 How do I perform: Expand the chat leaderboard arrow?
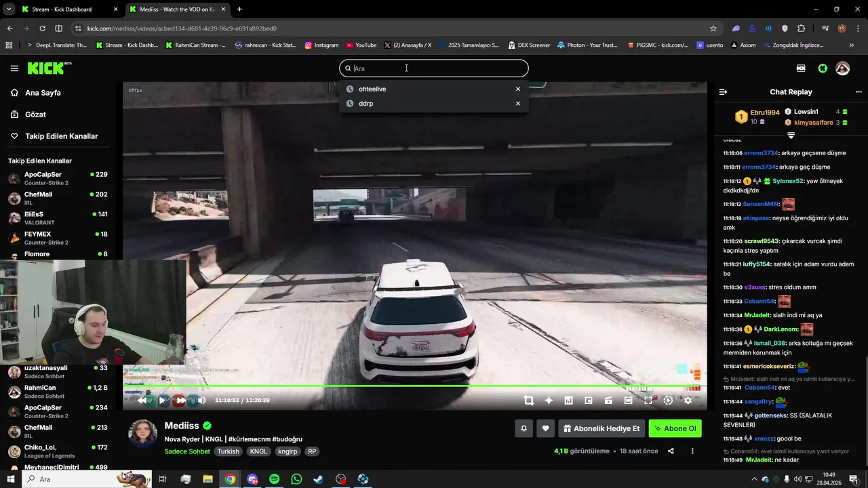click(x=791, y=136)
